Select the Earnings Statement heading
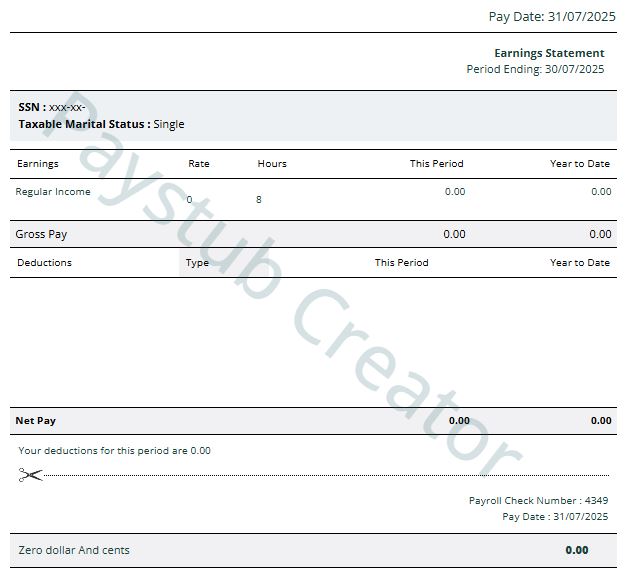This screenshot has width=627, height=587. 549,53
